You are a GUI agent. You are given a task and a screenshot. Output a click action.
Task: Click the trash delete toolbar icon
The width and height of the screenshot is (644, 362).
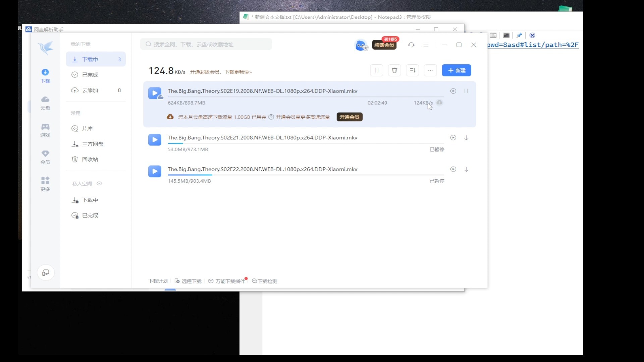point(394,70)
